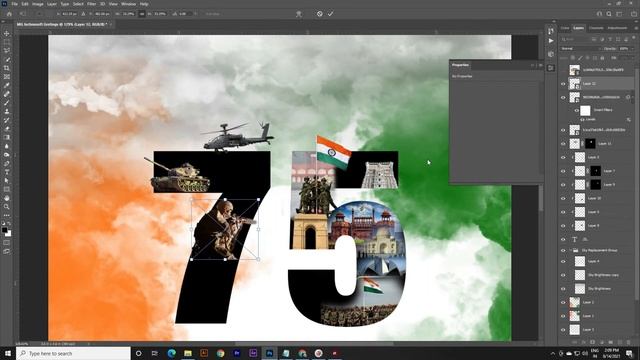Toggle the maintain aspect ratio link
This screenshot has width=640, height=360.
[142, 14]
